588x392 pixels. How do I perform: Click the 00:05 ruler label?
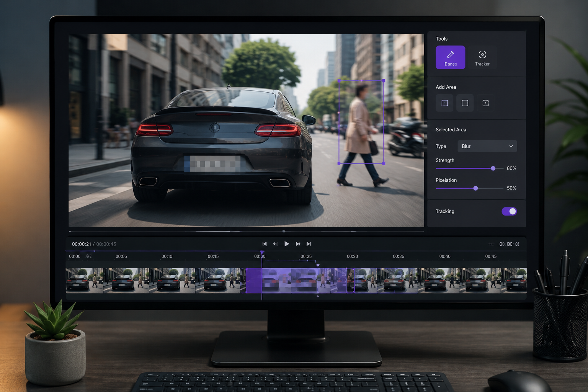[121, 256]
